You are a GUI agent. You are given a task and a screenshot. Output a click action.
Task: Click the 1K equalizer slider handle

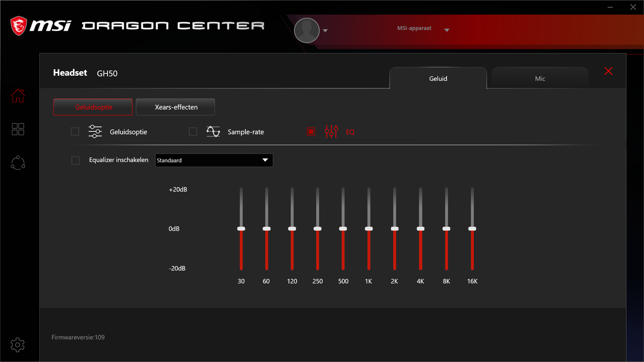click(369, 229)
